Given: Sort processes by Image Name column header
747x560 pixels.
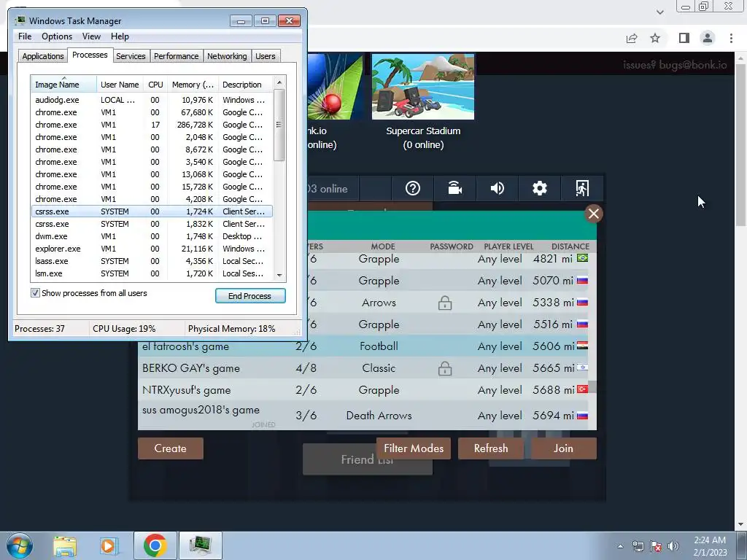Looking at the screenshot, I should pos(63,85).
